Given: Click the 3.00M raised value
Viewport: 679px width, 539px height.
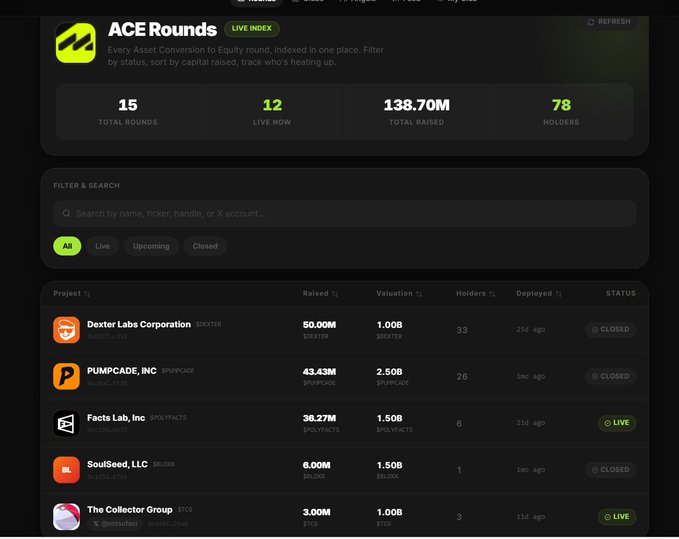Looking at the screenshot, I should [x=316, y=513].
